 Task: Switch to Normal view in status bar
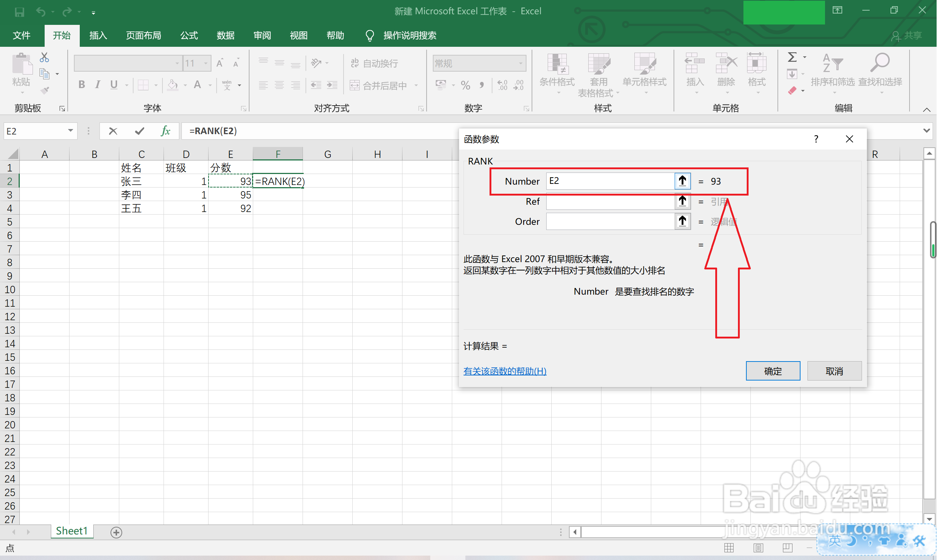click(729, 548)
